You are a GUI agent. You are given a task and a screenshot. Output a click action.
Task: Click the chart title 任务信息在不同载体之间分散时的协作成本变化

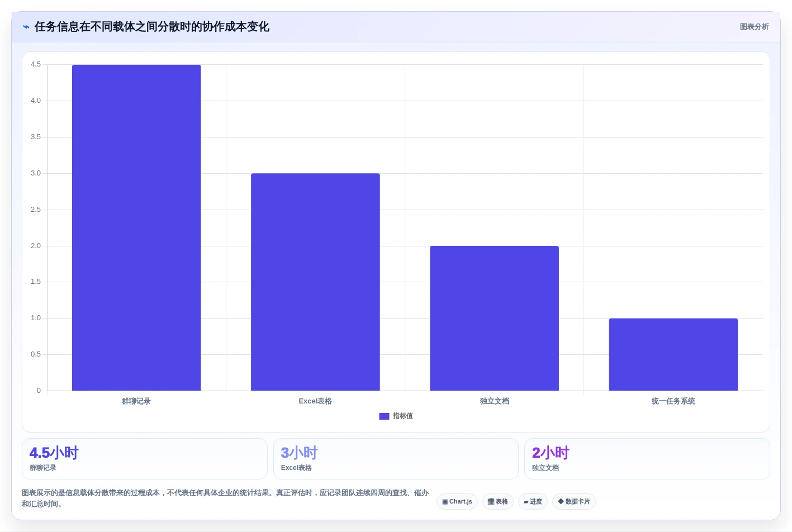click(x=152, y=27)
